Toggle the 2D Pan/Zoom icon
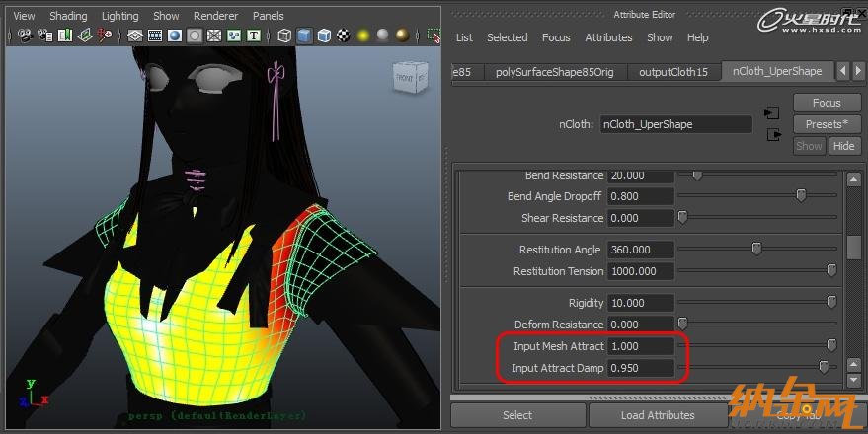This screenshot has width=868, height=434. pos(104,36)
